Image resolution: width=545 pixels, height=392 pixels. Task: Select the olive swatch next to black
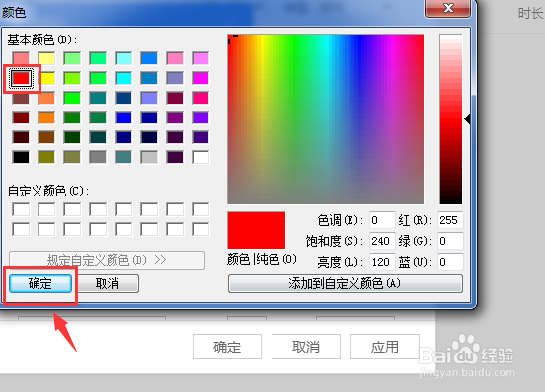[x=46, y=157]
